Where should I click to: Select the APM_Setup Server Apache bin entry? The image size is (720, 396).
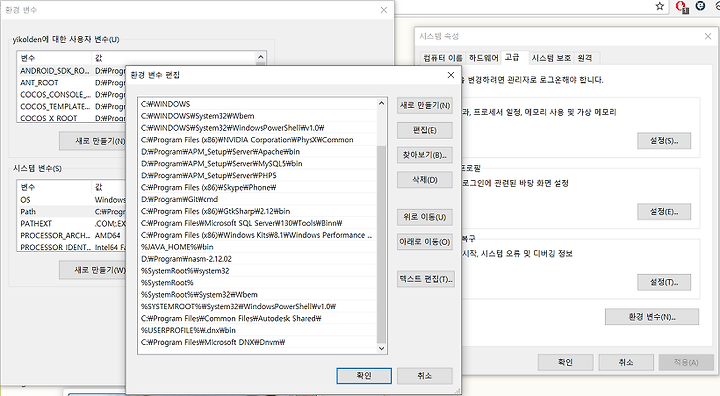(x=258, y=152)
